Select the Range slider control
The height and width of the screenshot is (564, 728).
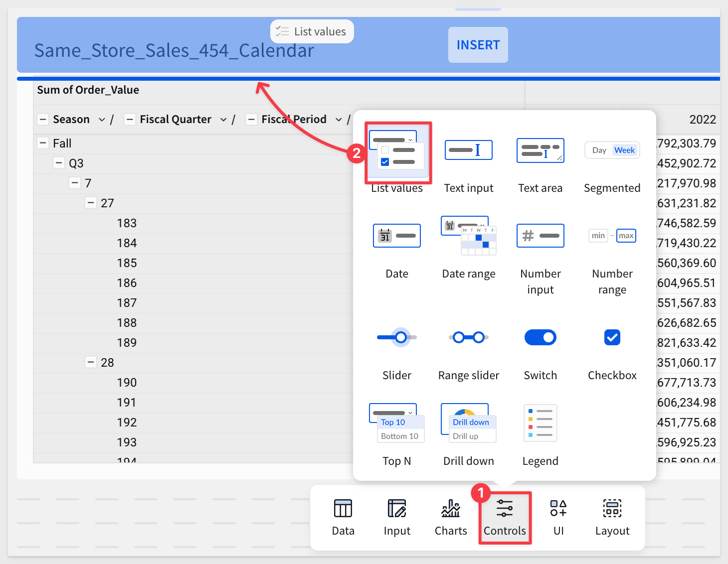tap(468, 338)
